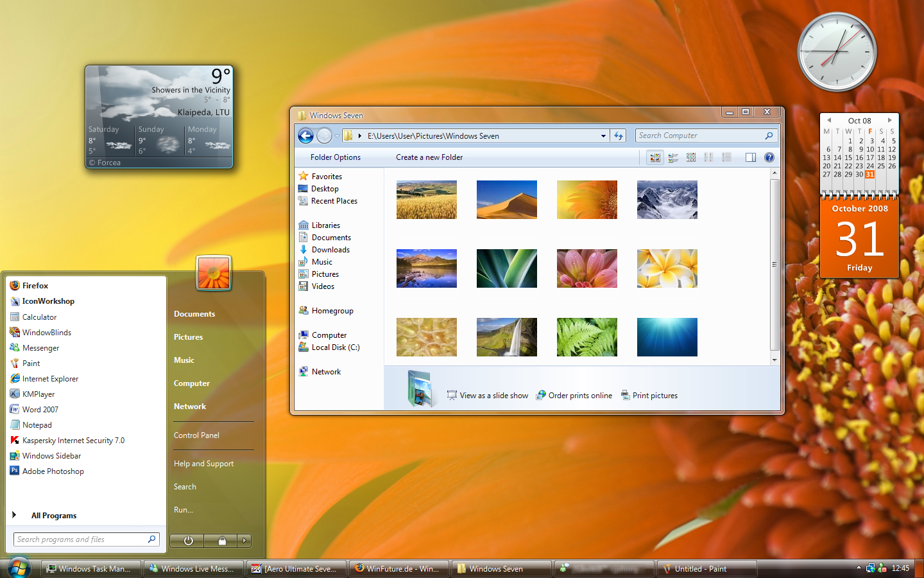924x578 pixels.
Task: Switch to large thumbnails view
Action: tap(654, 157)
